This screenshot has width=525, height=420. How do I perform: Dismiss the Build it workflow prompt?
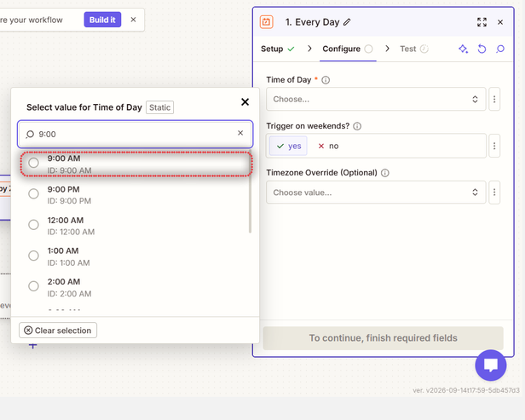(133, 20)
